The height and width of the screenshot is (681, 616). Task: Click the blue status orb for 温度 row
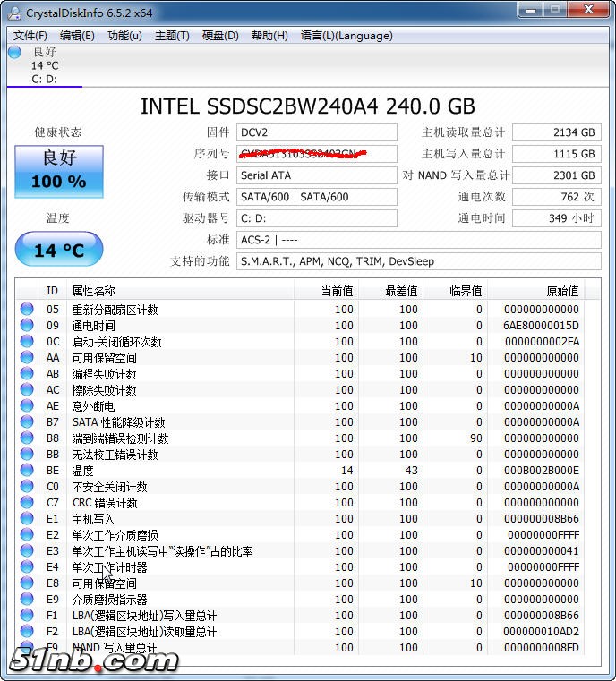click(x=27, y=471)
